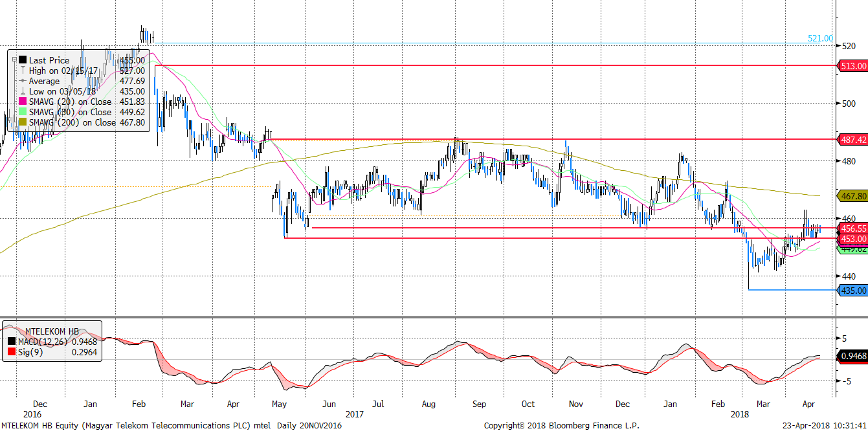This screenshot has width=868, height=431.
Task: Click the Oct label on time axis
Action: [528, 404]
